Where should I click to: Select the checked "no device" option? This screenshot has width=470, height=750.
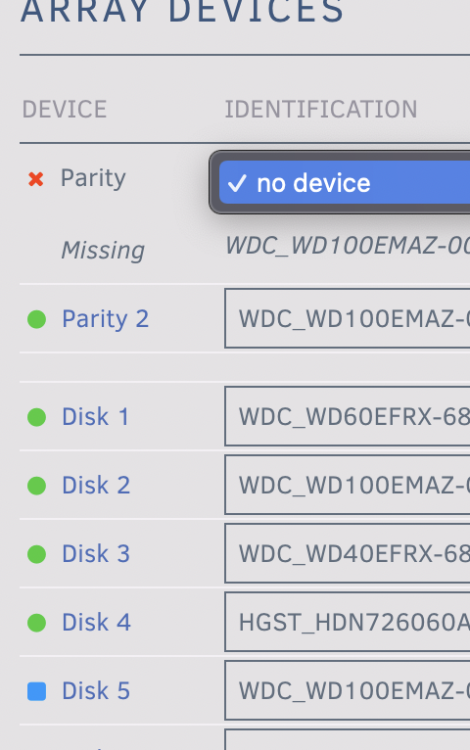pos(344,183)
